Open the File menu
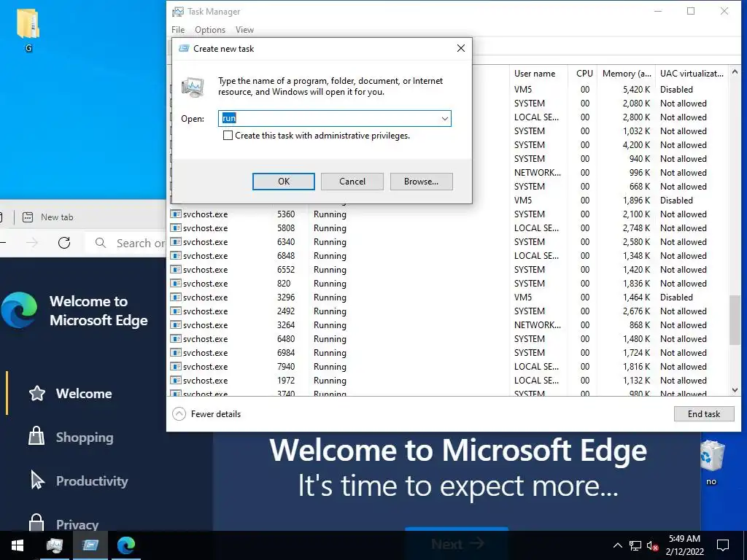Image resolution: width=747 pixels, height=560 pixels. pyautogui.click(x=178, y=29)
